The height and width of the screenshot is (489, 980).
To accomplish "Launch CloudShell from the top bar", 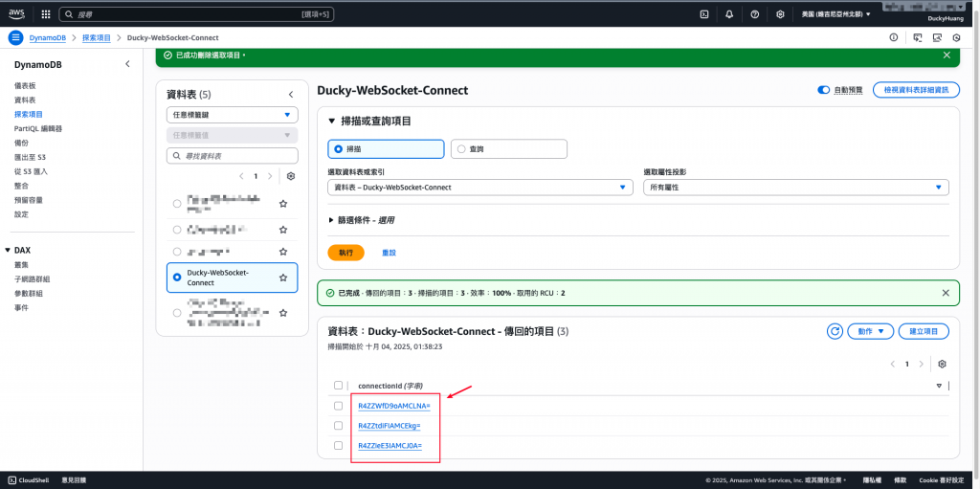I will (x=703, y=14).
